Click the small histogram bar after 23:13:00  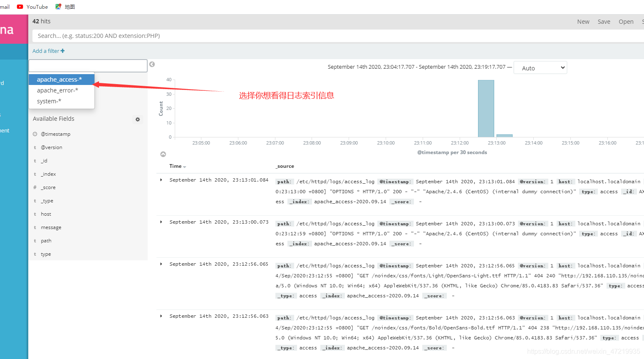(504, 136)
